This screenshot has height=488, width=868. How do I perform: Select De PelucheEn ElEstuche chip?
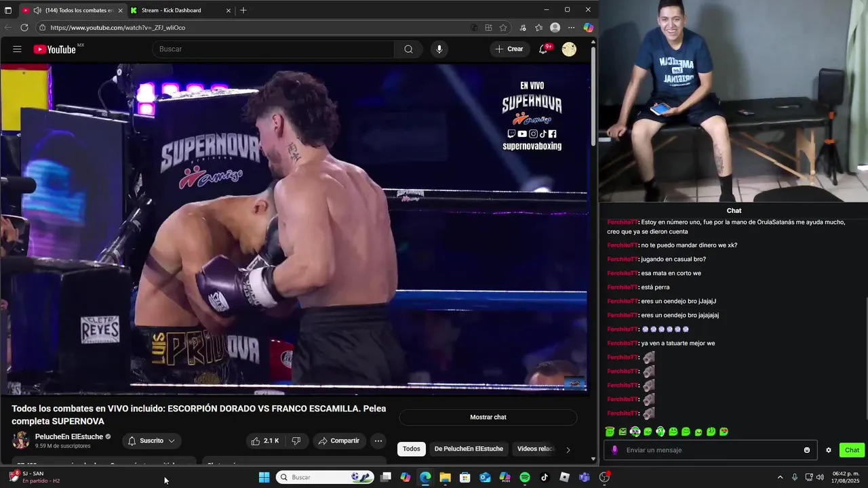pos(469,449)
